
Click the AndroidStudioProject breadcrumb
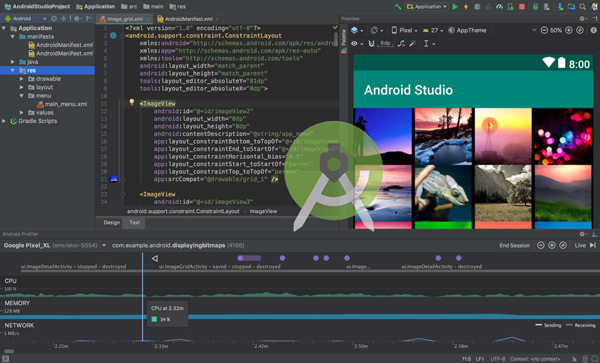pos(38,7)
